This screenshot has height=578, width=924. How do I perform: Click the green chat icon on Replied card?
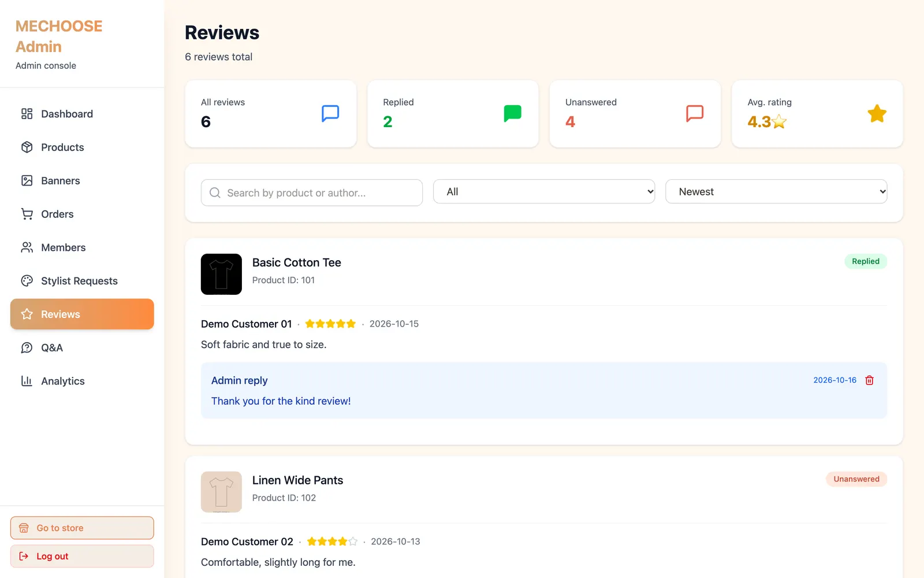point(512,113)
